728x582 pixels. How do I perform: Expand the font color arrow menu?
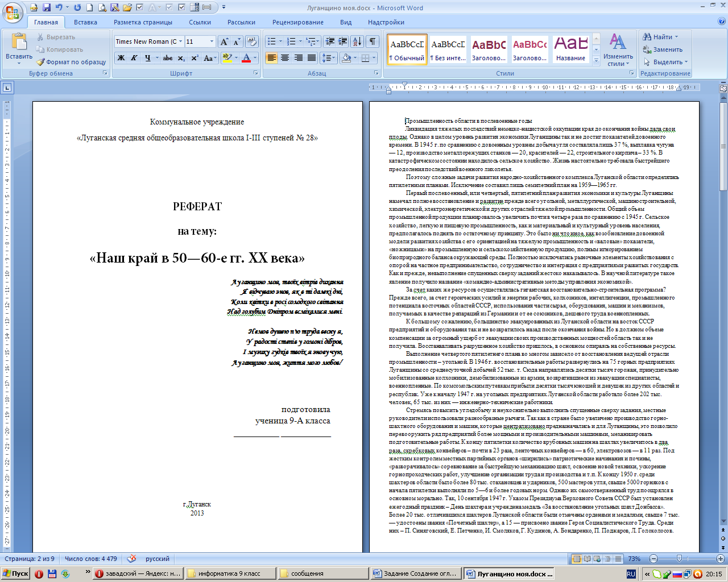(x=255, y=58)
